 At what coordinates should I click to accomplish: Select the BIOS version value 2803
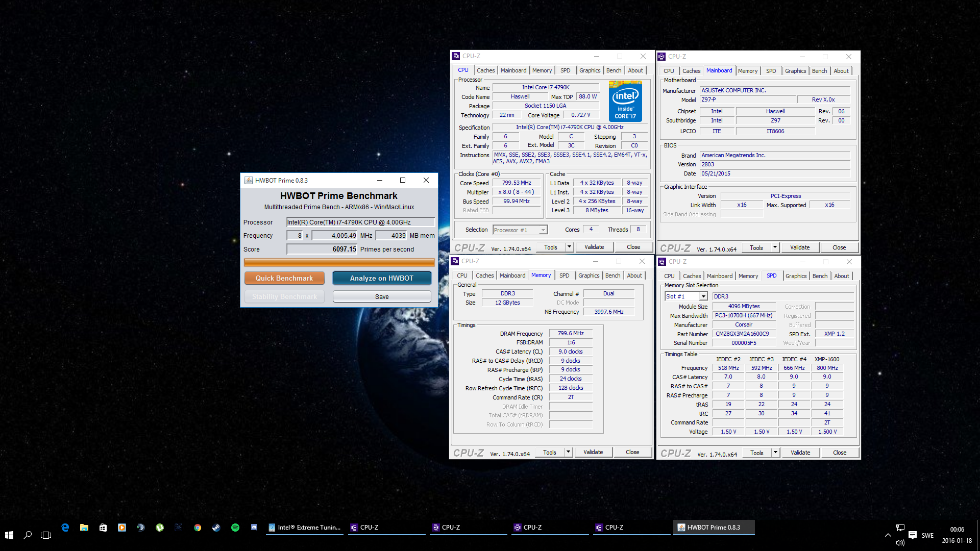click(x=775, y=164)
